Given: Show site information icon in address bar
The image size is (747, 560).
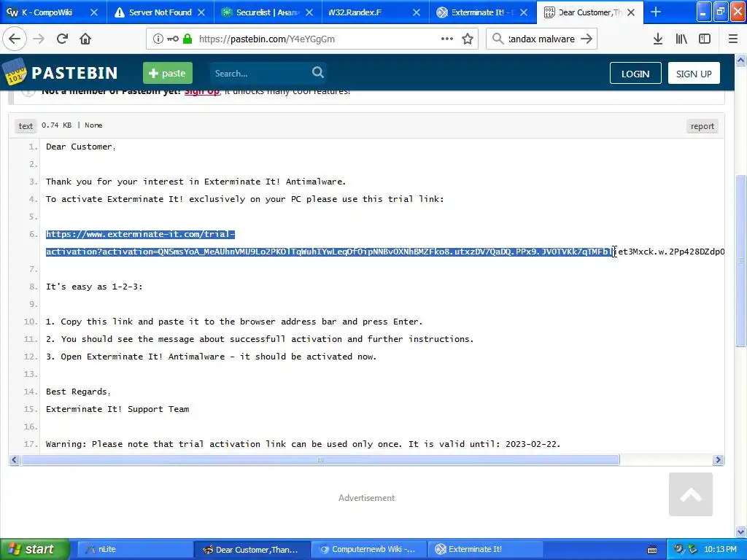Looking at the screenshot, I should click(x=158, y=39).
